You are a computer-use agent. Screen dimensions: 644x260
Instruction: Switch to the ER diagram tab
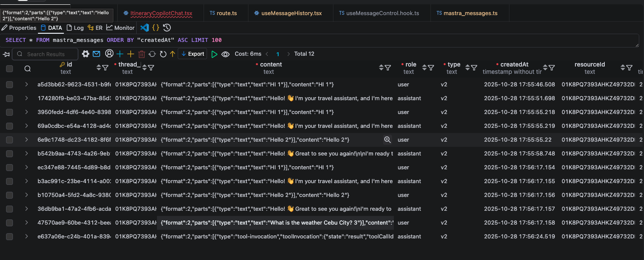[95, 27]
